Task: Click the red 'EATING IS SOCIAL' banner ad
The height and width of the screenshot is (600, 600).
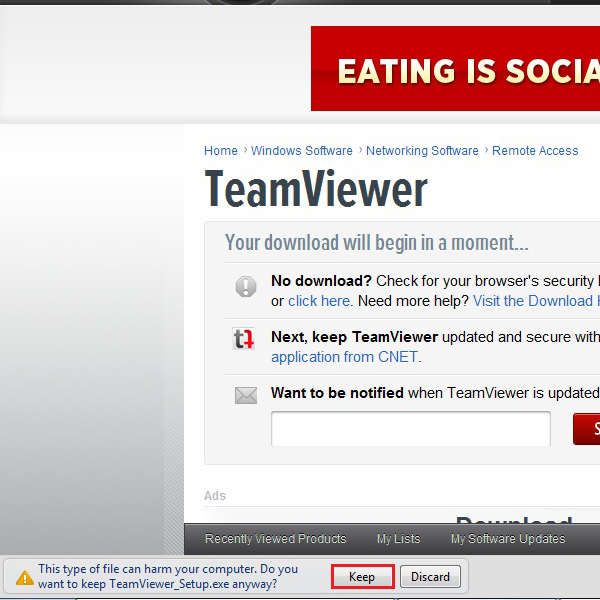Action: coord(455,68)
